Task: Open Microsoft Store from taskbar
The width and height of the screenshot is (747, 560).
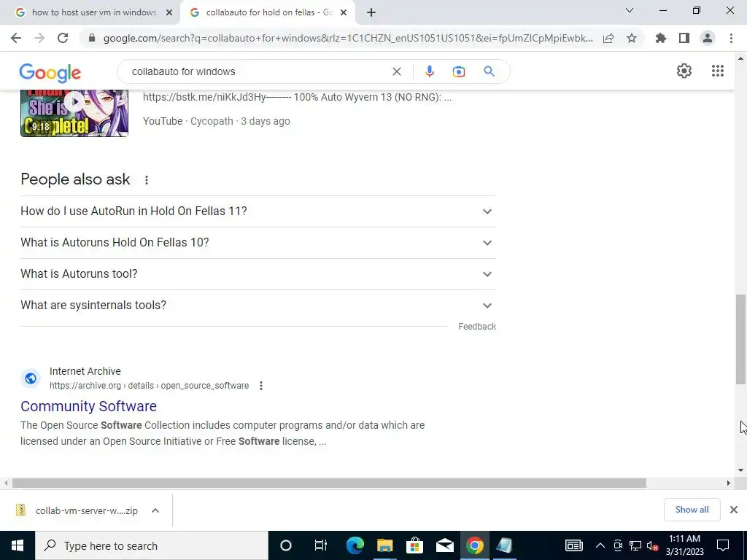Action: (x=415, y=545)
